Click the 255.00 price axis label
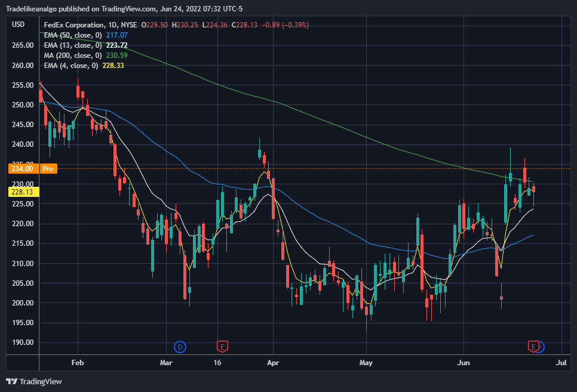The image size is (577, 392). click(x=23, y=85)
